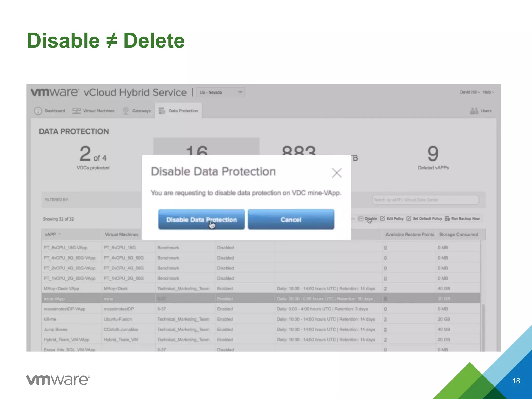The image size is (532, 399).
Task: Select the PT_2vCPU_4G_60G-VApp row
Action: click(x=261, y=268)
